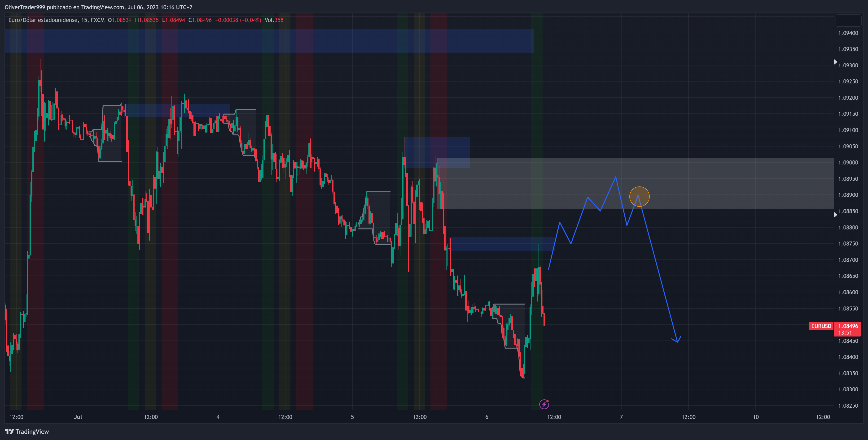
Task: Click the day 6 time axis label
Action: (x=487, y=417)
